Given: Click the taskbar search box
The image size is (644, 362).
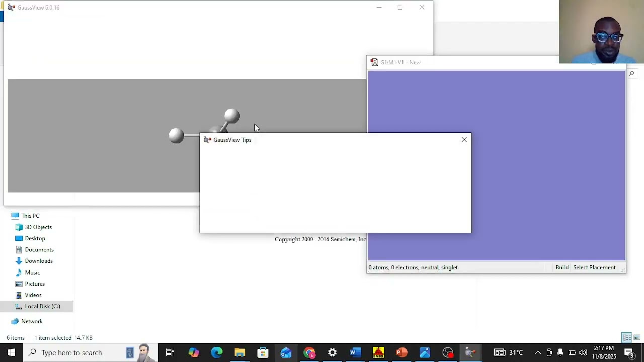Looking at the screenshot, I should (x=91, y=352).
